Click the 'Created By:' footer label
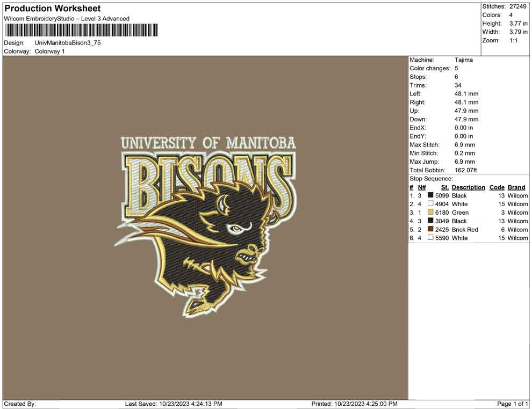The height and width of the screenshot is (409, 532). tap(20, 404)
